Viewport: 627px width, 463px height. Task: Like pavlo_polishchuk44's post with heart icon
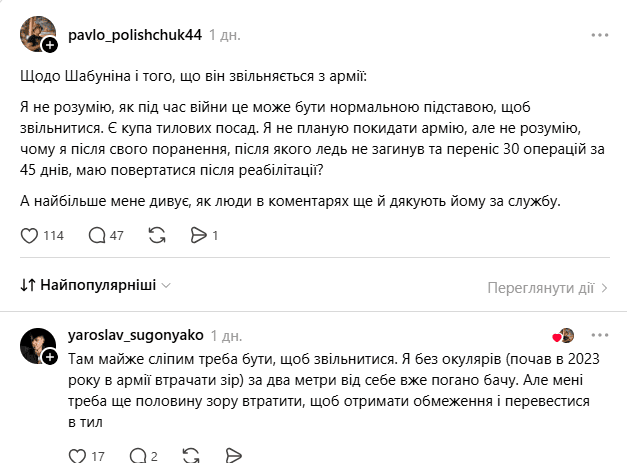(29, 235)
